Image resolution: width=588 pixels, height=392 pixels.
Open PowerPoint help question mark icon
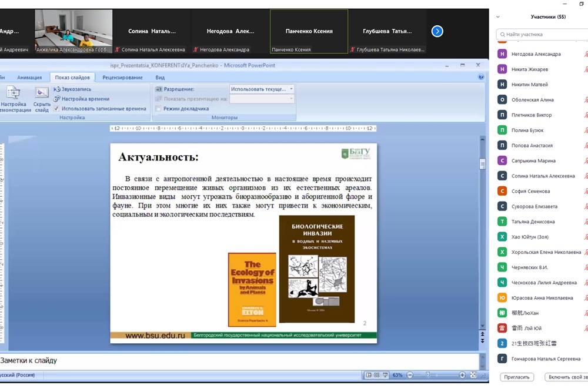(x=481, y=77)
